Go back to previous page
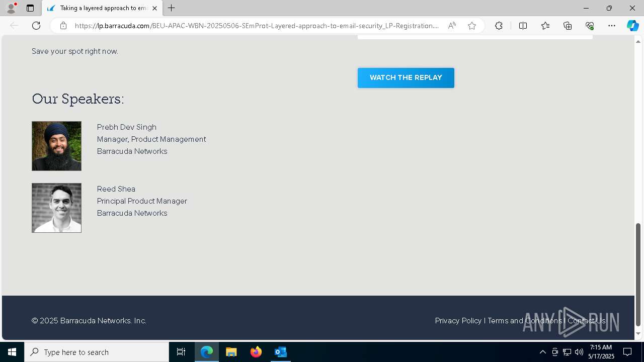644x362 pixels. 14,26
